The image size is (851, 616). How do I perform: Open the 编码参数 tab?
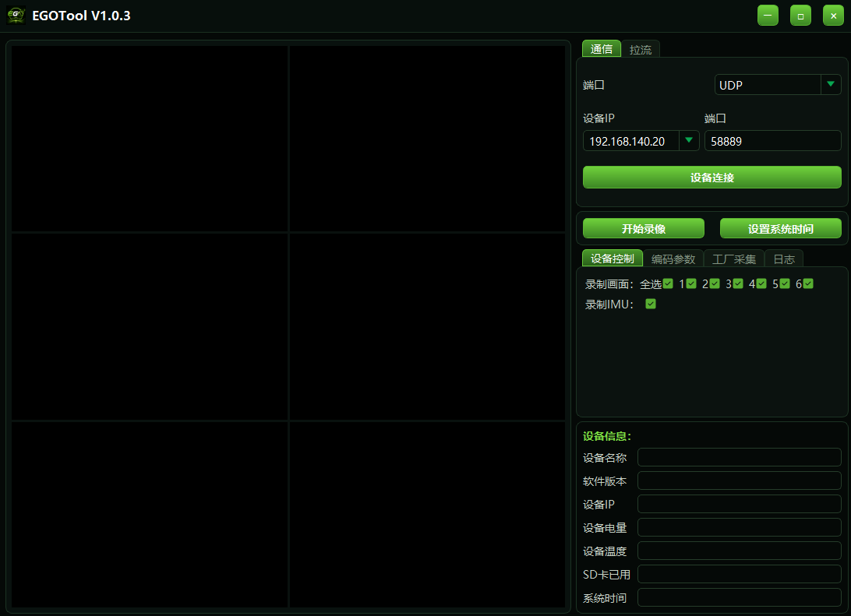[673, 259]
